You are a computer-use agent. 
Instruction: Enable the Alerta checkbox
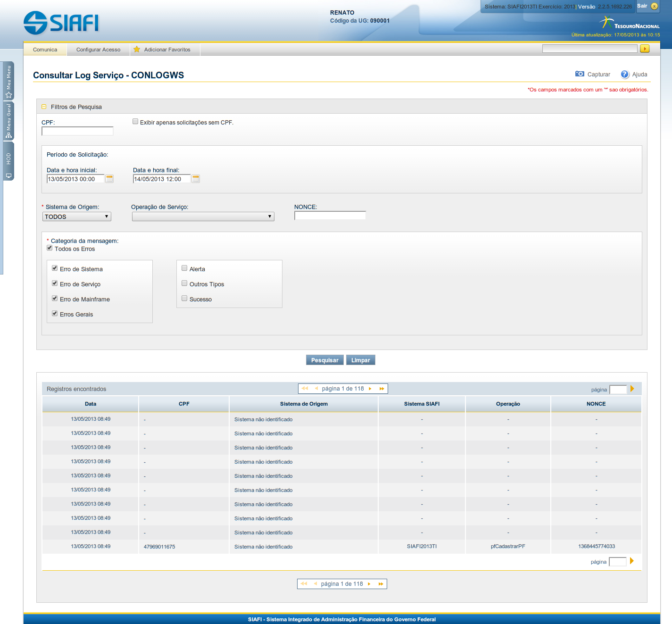pos(184,268)
